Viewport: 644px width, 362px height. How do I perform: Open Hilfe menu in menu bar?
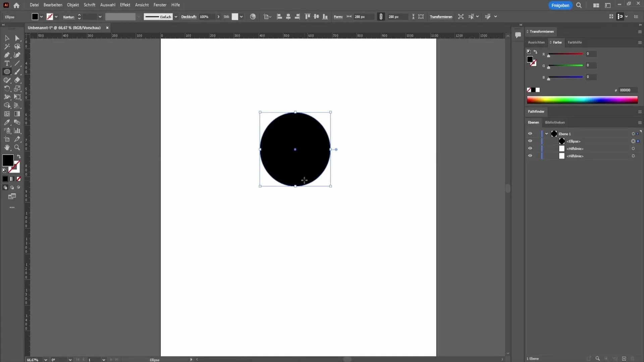coord(175,5)
